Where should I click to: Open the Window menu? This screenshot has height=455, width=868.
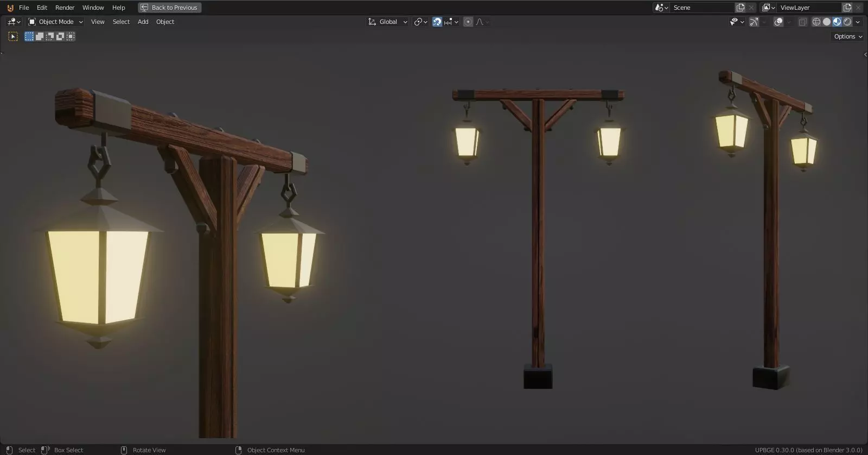pyautogui.click(x=93, y=8)
